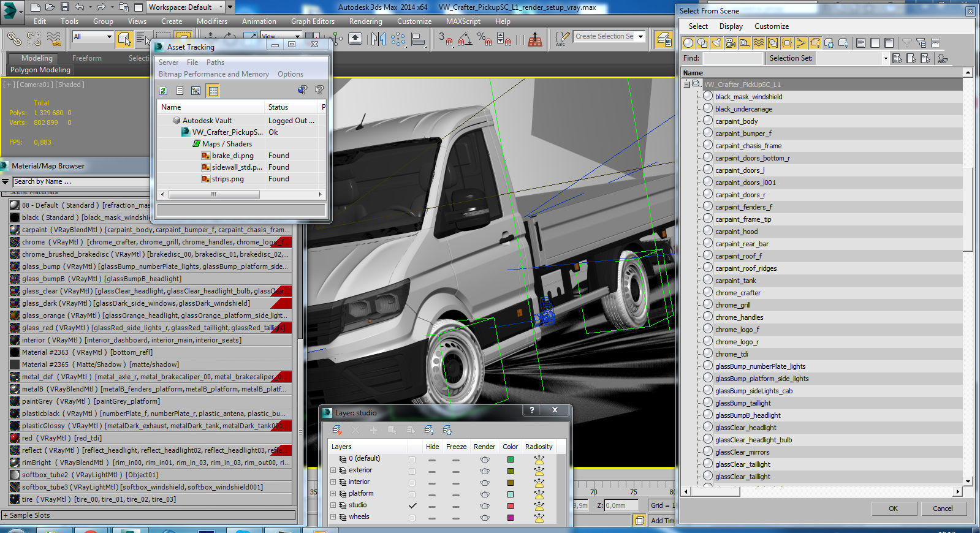Open Selection Set dropdown in Select From Scene
The image size is (980, 533).
886,58
